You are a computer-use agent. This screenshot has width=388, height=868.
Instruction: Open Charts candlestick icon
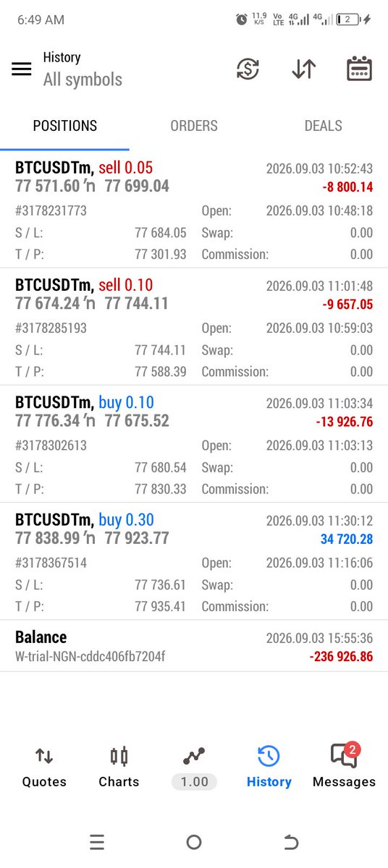tap(119, 767)
